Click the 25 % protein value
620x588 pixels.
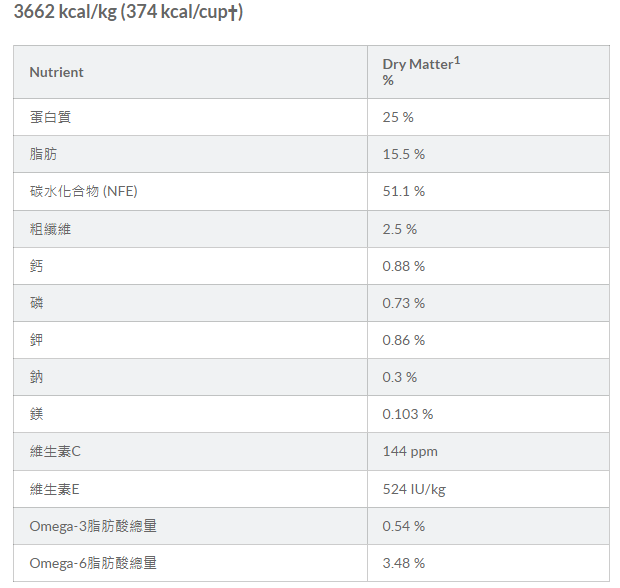tap(398, 117)
